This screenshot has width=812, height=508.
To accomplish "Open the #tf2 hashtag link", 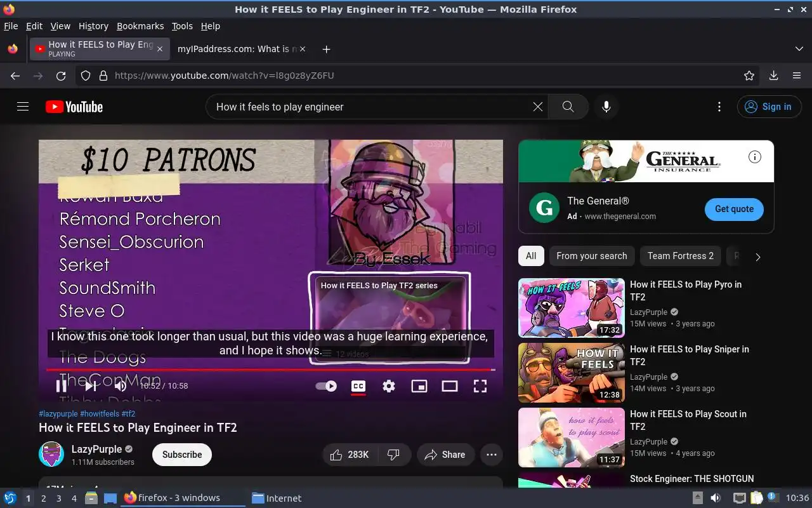I will click(128, 413).
